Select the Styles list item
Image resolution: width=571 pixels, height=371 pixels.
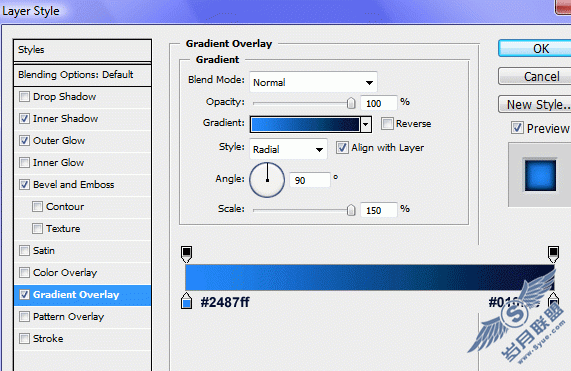pos(82,50)
